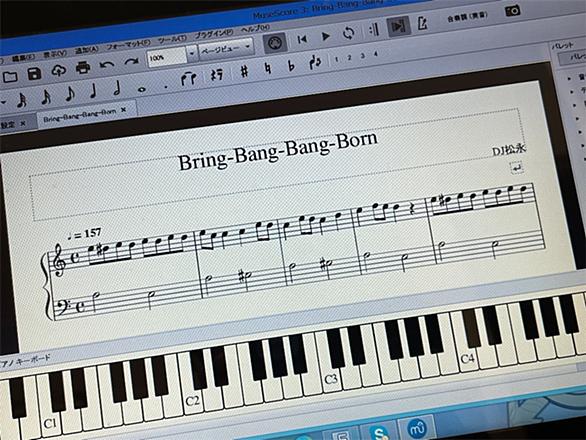This screenshot has width=586, height=440.
Task: Select the 32nd note duration
Action: tap(22, 101)
